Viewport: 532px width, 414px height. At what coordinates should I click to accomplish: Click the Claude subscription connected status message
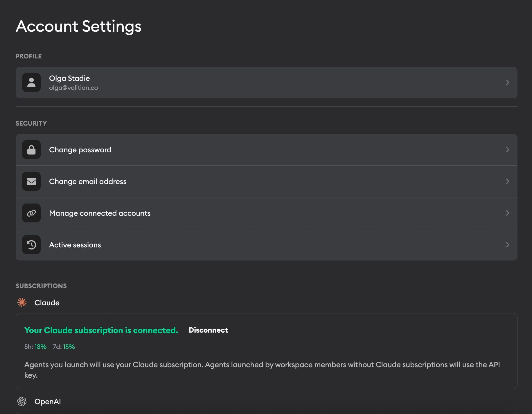pos(101,330)
